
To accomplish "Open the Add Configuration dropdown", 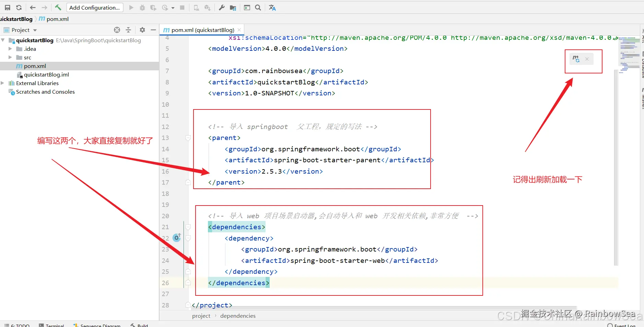I will coord(94,8).
